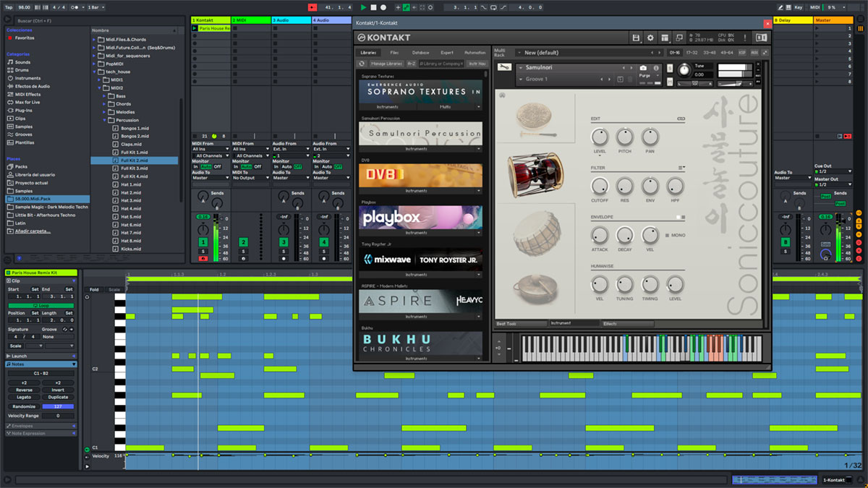
Task: Click the Kontakt minimized view icon
Action: coord(681,38)
